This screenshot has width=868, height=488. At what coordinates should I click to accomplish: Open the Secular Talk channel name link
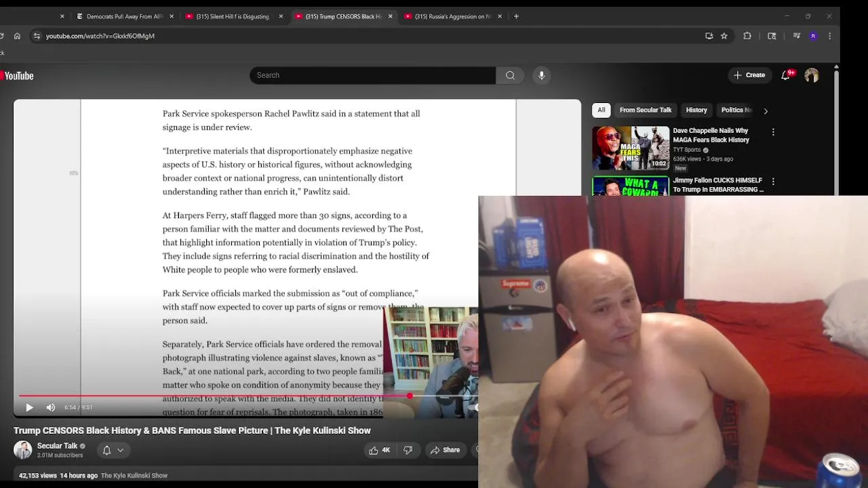coord(57,446)
